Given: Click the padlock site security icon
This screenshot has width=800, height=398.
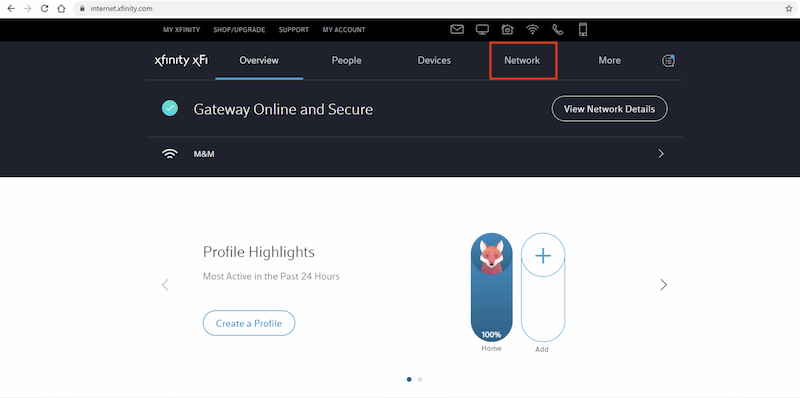Looking at the screenshot, I should point(83,9).
